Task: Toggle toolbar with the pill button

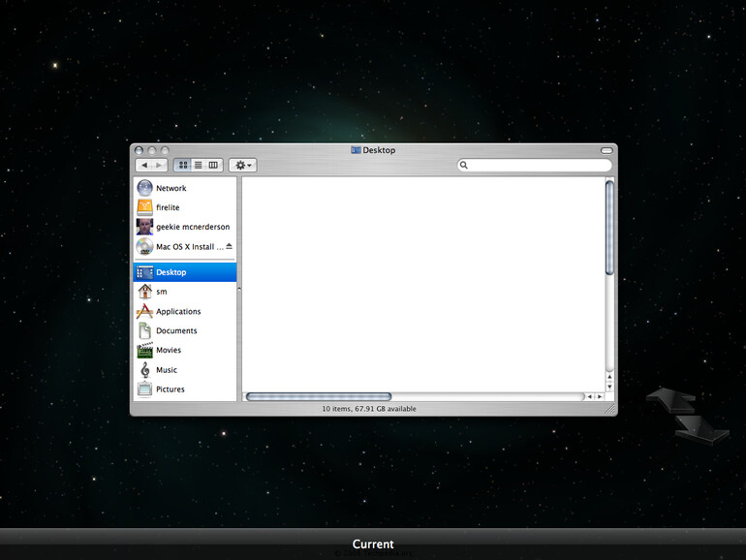Action: pos(606,150)
